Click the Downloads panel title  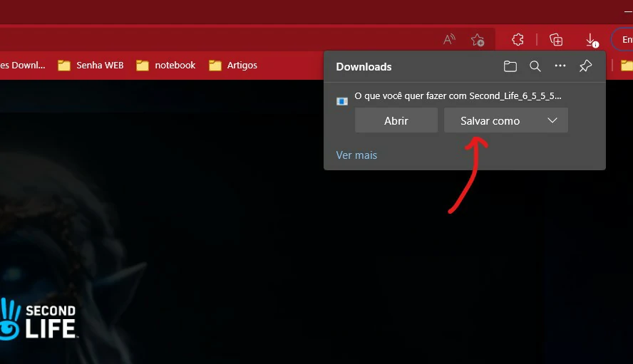(x=364, y=66)
